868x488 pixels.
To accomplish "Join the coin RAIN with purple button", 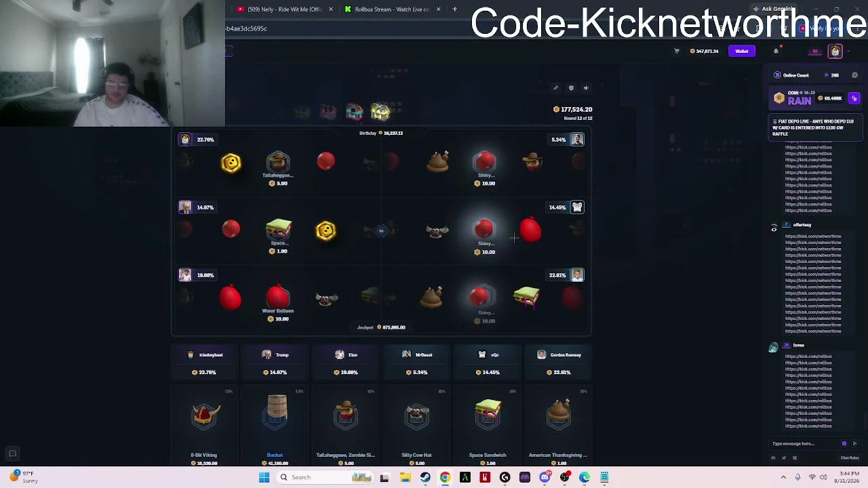I will [854, 99].
